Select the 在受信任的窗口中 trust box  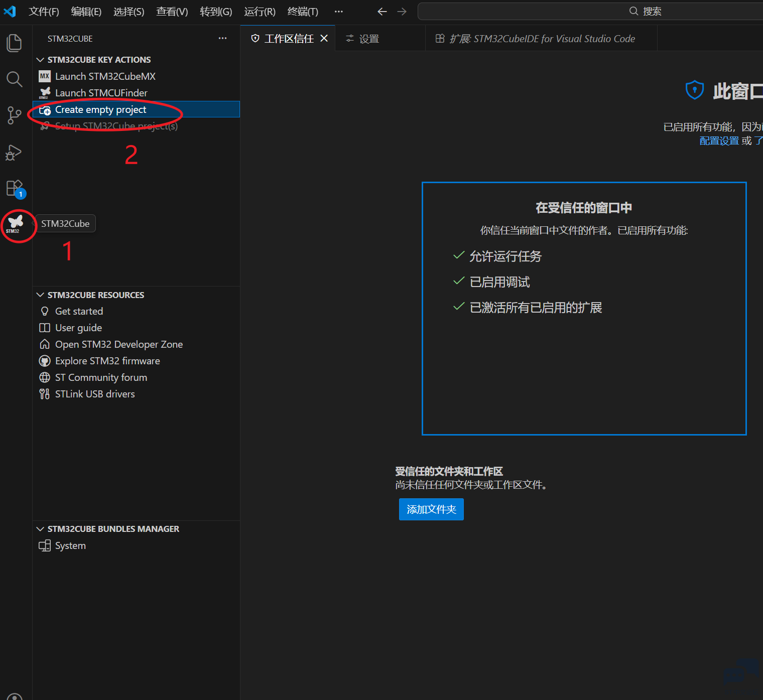tap(584, 309)
